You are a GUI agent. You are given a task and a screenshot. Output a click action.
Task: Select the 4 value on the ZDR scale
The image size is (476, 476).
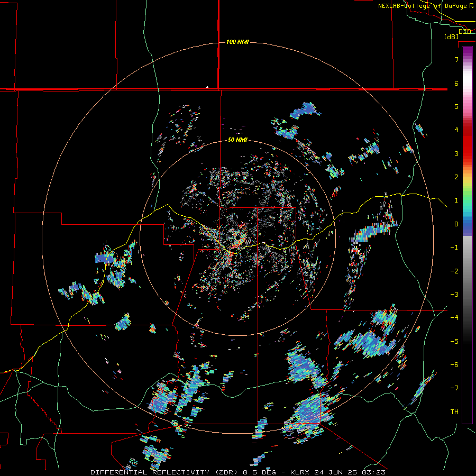(456, 130)
